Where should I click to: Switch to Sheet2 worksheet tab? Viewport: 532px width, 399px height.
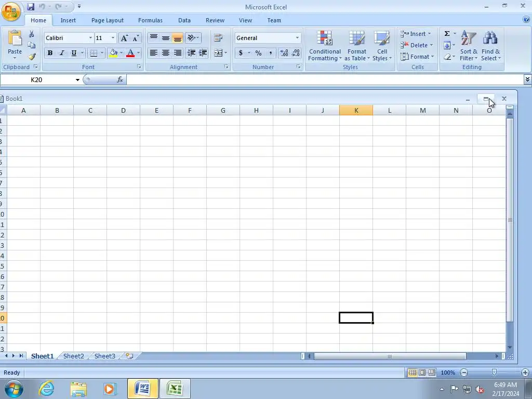tap(74, 356)
